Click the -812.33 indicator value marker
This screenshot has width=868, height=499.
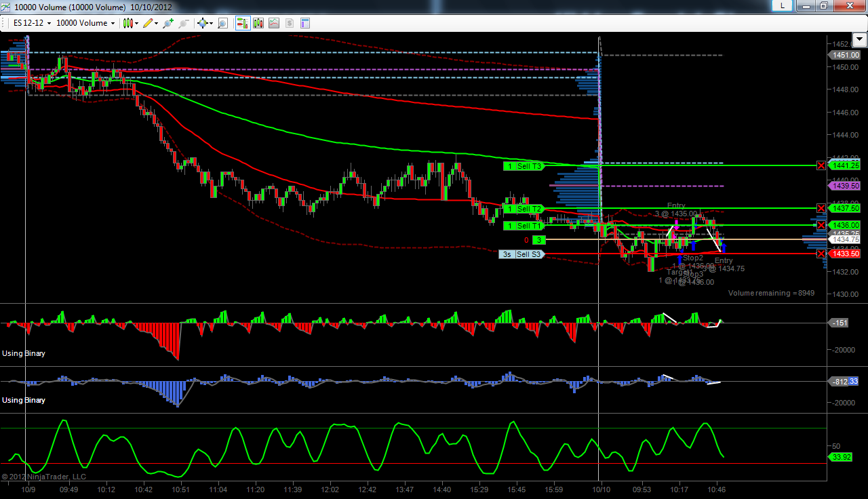coord(844,382)
